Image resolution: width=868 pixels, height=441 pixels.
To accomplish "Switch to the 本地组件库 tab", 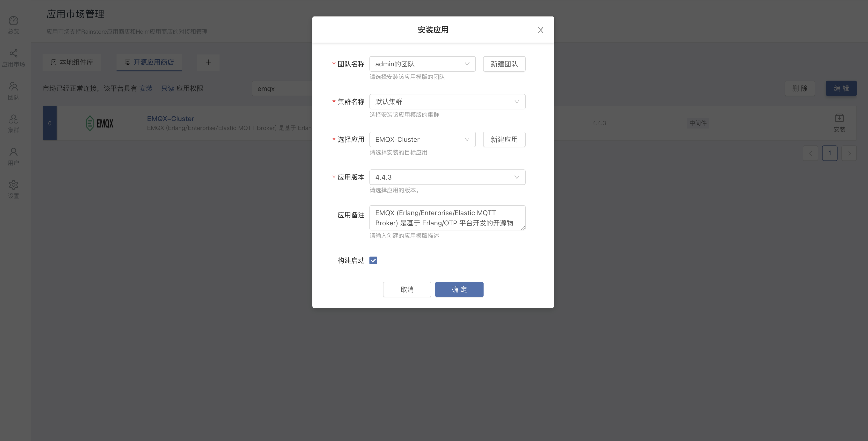I will coord(72,62).
